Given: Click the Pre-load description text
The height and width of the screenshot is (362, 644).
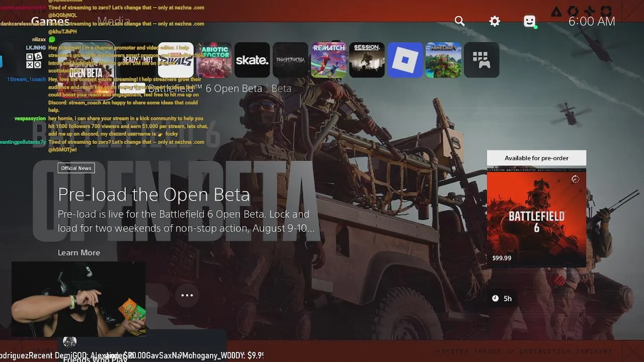Looking at the screenshot, I should pos(186,221).
